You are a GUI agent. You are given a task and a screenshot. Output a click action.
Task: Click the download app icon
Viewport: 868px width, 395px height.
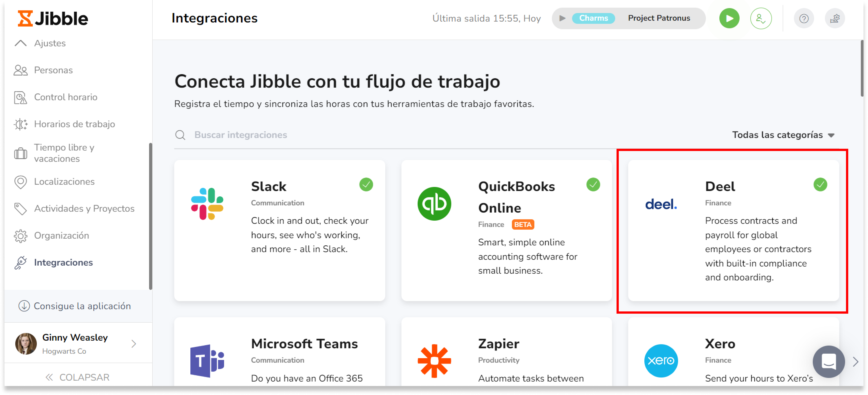coord(24,306)
